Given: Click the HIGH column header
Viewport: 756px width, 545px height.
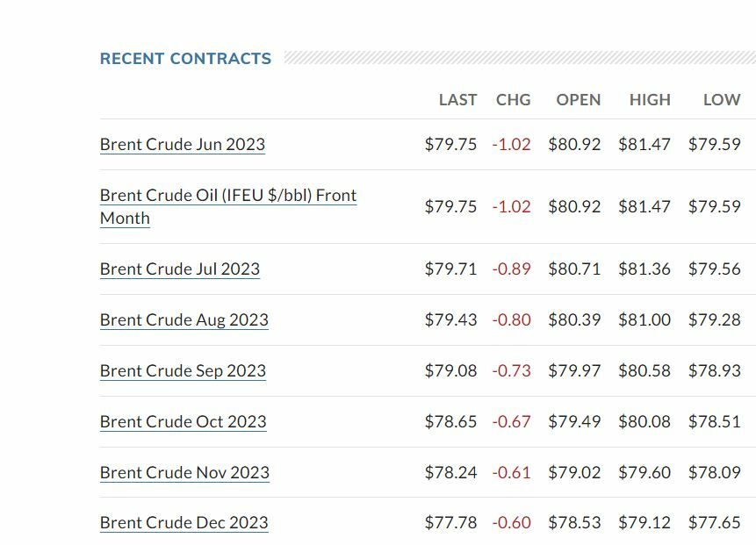Looking at the screenshot, I should click(x=649, y=100).
